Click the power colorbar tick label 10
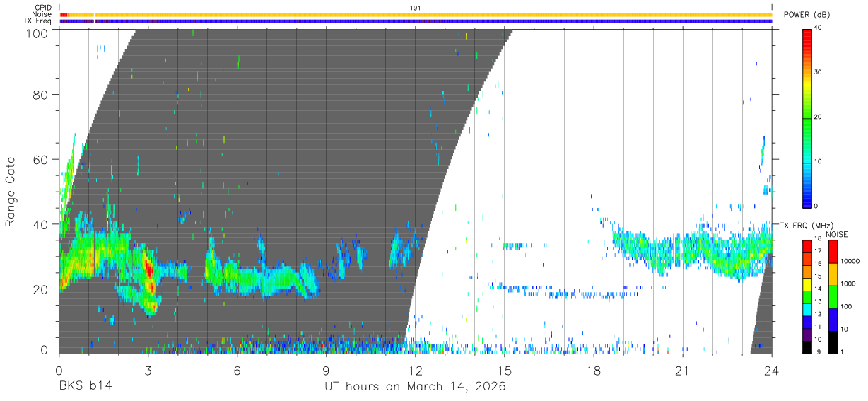868x401 pixels. pos(819,161)
